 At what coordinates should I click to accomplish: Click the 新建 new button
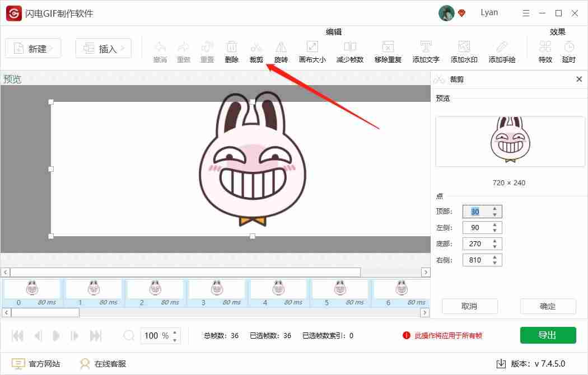click(x=33, y=48)
